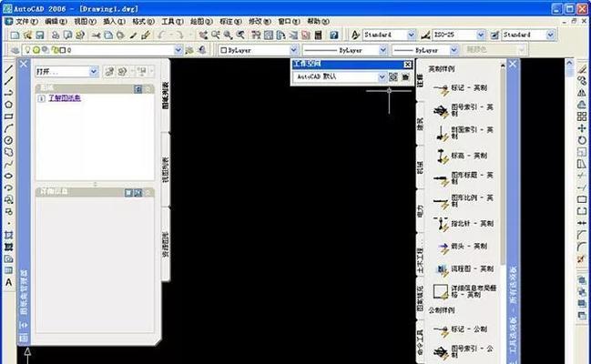Click the Undo arrow icon
This screenshot has width=591, height=364.
[x=162, y=35]
